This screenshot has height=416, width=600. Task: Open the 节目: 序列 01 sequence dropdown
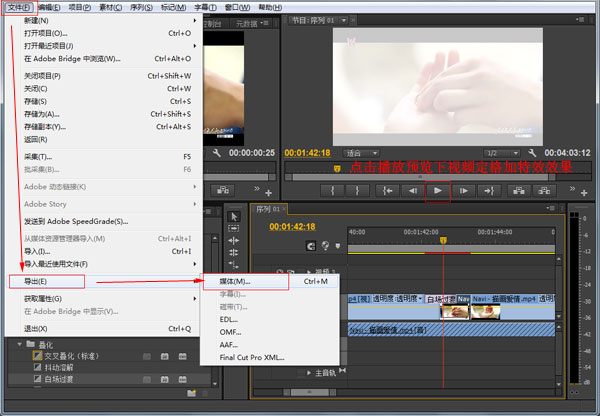(x=344, y=20)
